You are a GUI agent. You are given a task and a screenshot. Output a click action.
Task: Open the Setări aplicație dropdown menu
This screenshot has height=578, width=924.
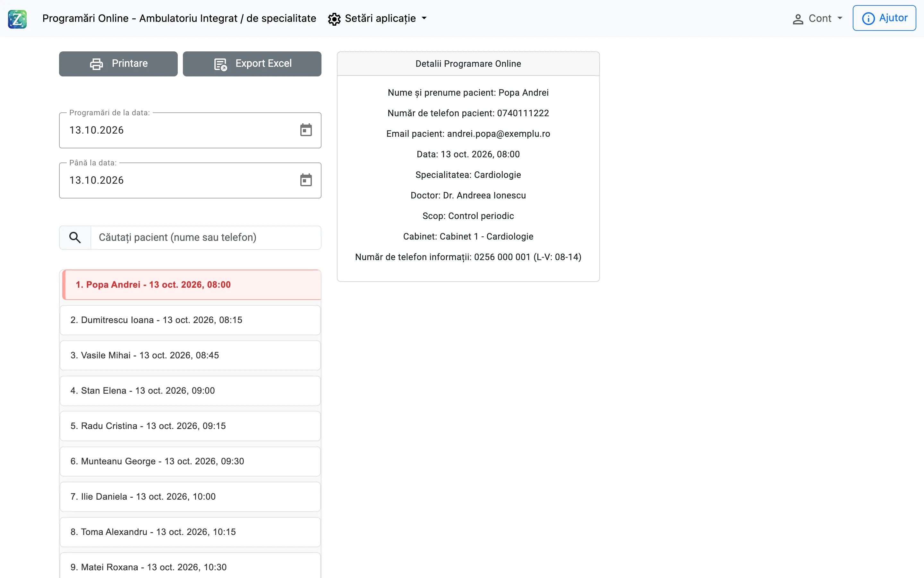tap(378, 18)
